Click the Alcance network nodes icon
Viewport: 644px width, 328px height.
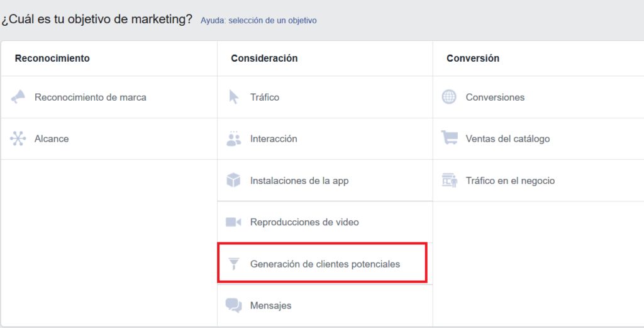[x=18, y=139]
